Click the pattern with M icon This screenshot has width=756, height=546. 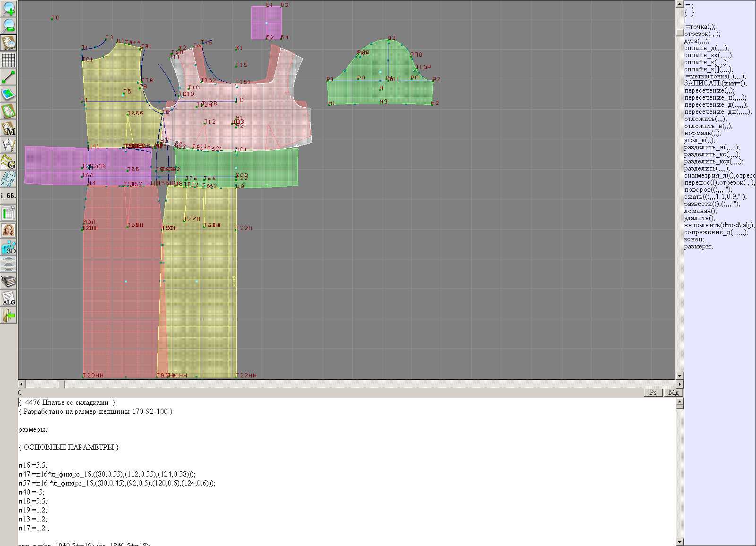(9, 128)
